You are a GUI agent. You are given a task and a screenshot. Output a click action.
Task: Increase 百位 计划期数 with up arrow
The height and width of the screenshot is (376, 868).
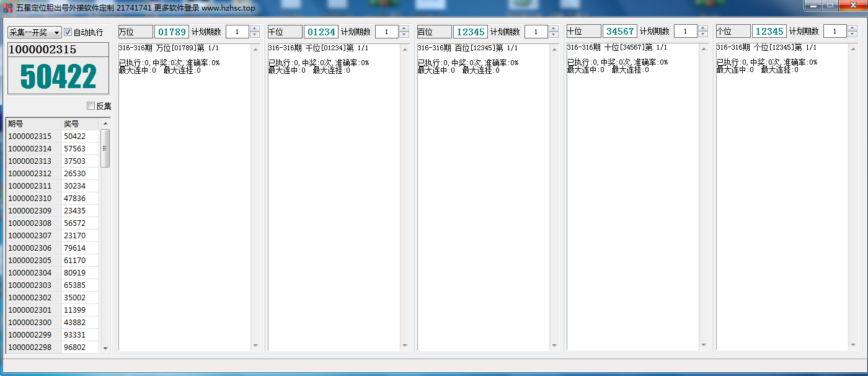[554, 29]
